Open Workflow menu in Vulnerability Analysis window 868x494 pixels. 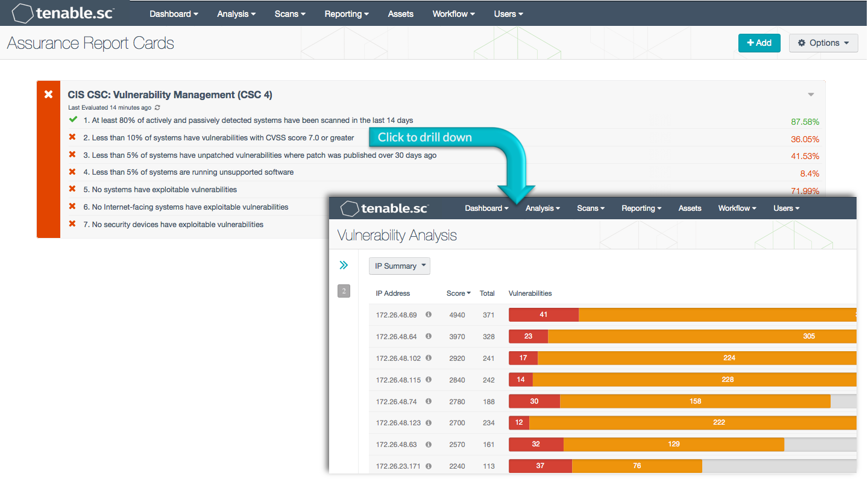click(738, 208)
